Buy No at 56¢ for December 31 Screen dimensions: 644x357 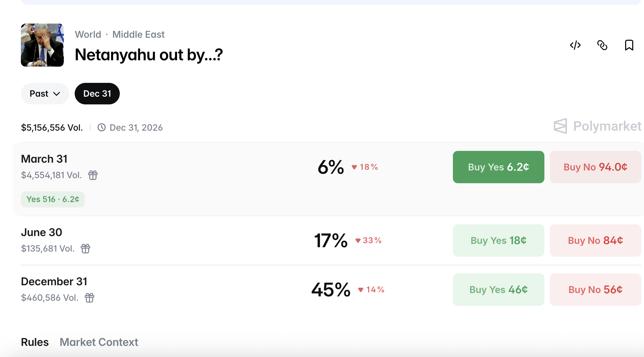(x=595, y=290)
